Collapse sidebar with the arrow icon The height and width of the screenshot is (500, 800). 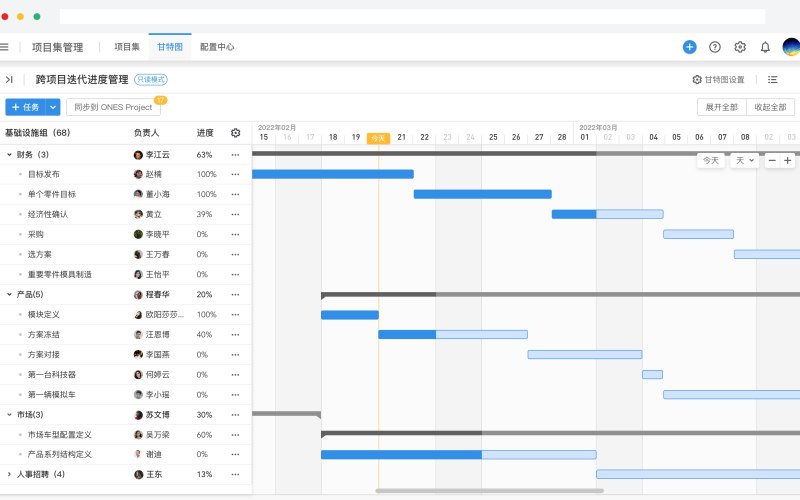[9, 79]
